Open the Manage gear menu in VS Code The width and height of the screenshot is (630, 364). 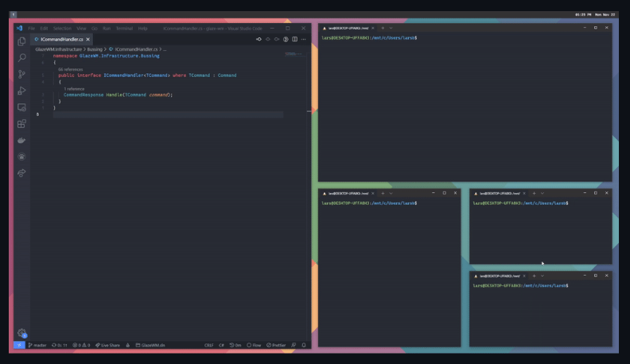point(21,332)
